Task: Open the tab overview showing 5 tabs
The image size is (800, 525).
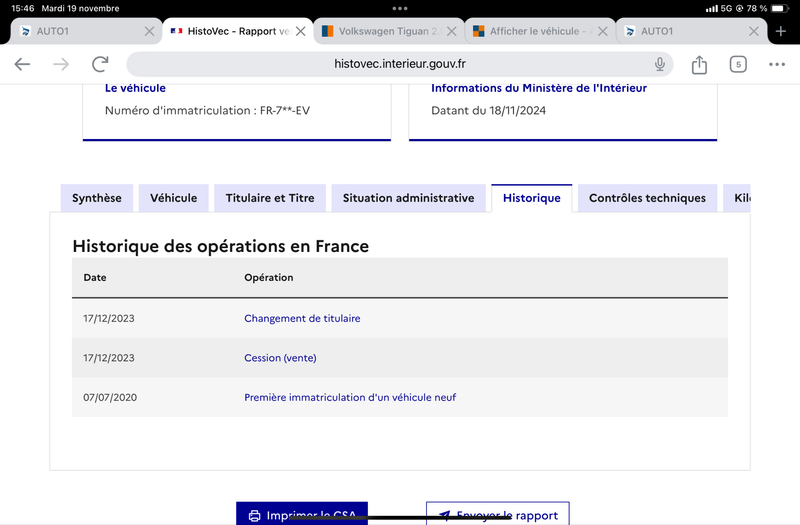Action: 738,64
